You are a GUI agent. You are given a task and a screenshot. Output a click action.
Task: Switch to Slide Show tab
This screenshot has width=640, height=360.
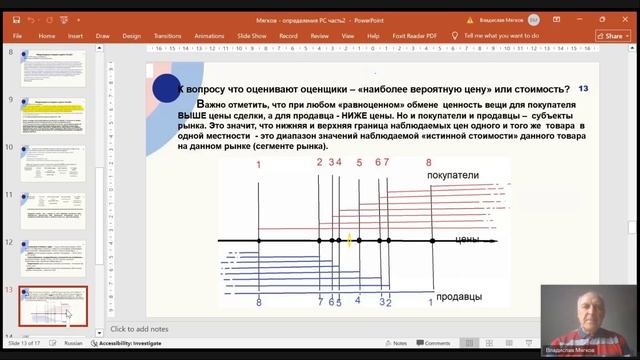coord(251,36)
